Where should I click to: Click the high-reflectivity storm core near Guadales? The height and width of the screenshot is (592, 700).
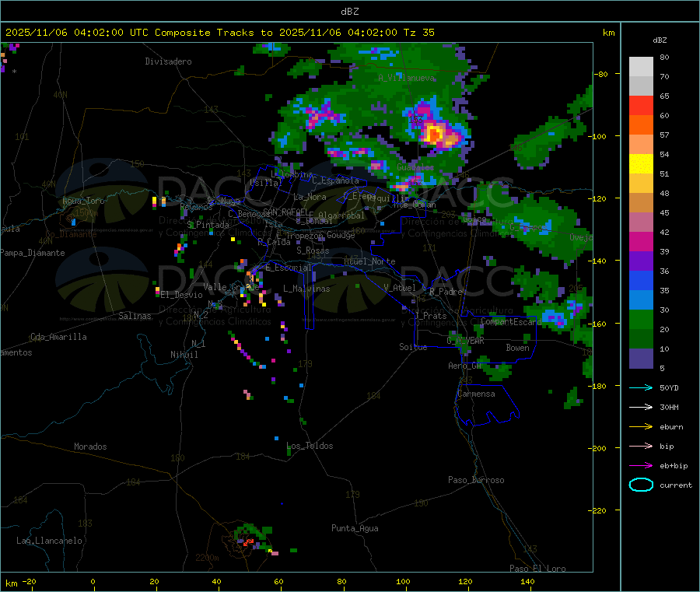click(x=436, y=133)
